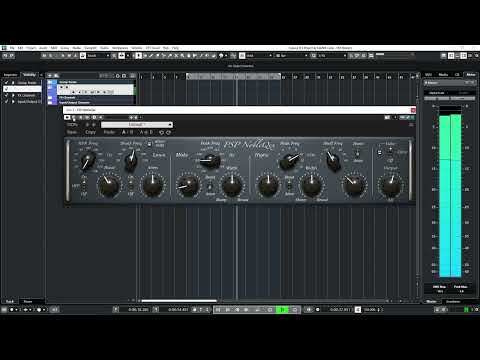Screen dimensions: 480x360
Task: Click the low-mid band Width knob
Action: coord(232,185)
